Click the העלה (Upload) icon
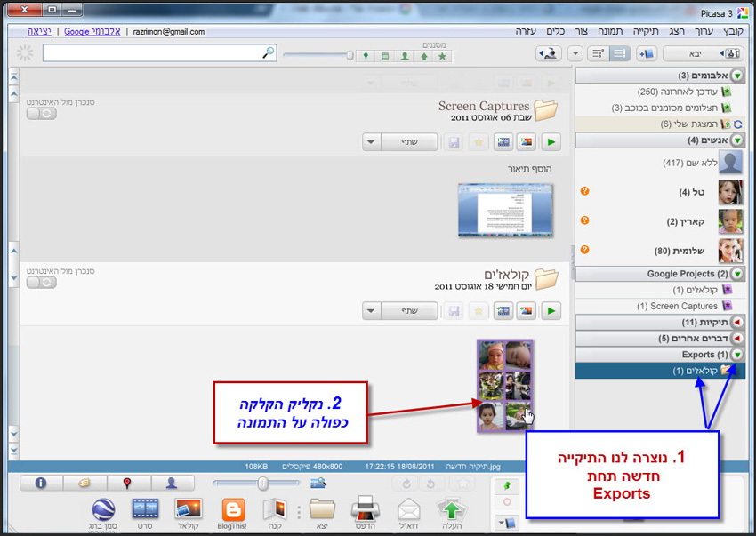Image resolution: width=756 pixels, height=536 pixels. 452,514
